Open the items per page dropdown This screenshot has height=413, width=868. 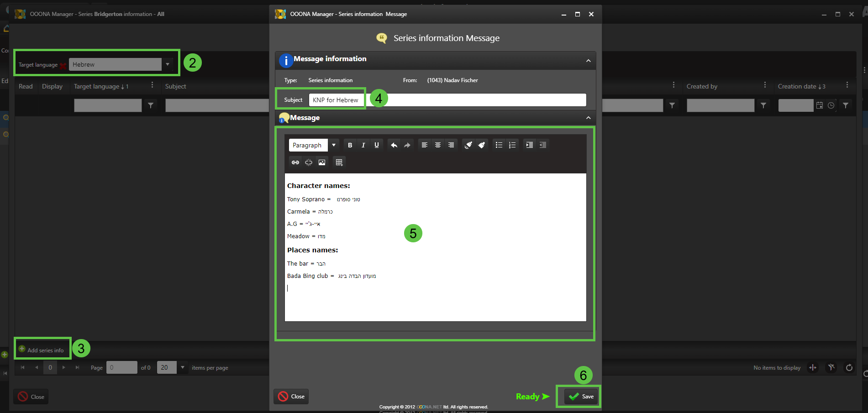point(182,368)
